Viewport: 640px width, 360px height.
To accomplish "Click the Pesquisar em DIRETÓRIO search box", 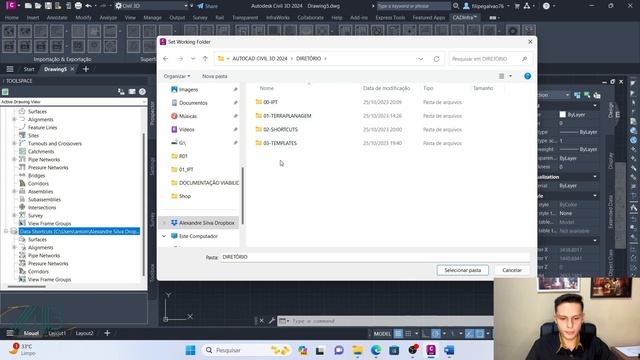I will 489,59.
